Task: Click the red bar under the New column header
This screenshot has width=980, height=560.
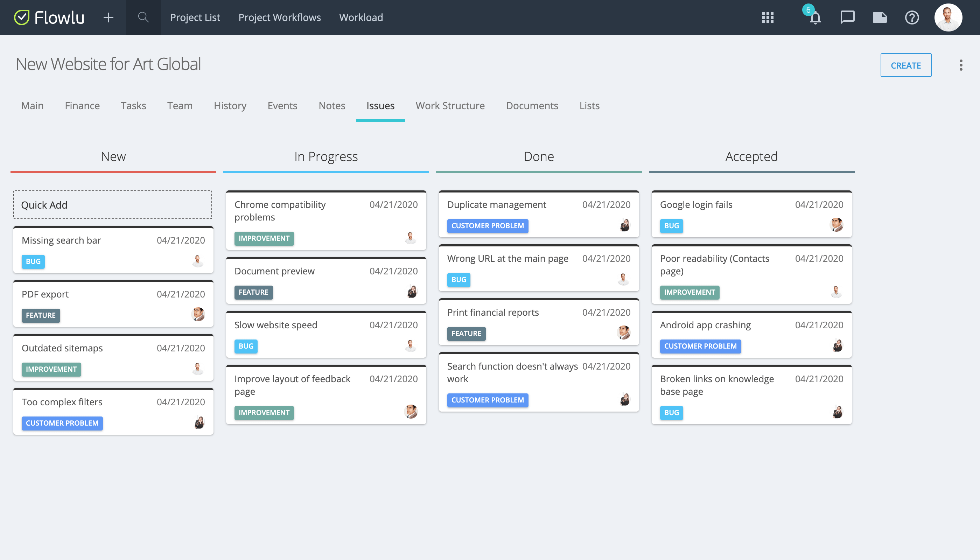Action: pos(113,171)
